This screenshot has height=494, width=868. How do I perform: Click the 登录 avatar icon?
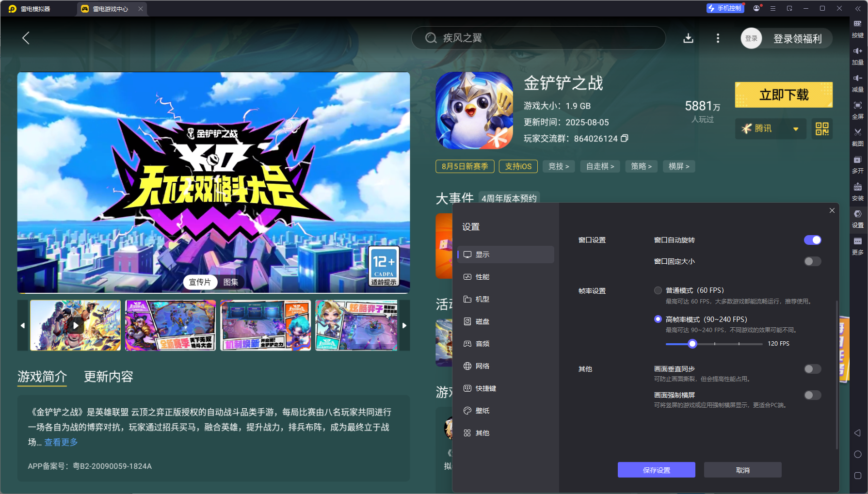(x=751, y=38)
